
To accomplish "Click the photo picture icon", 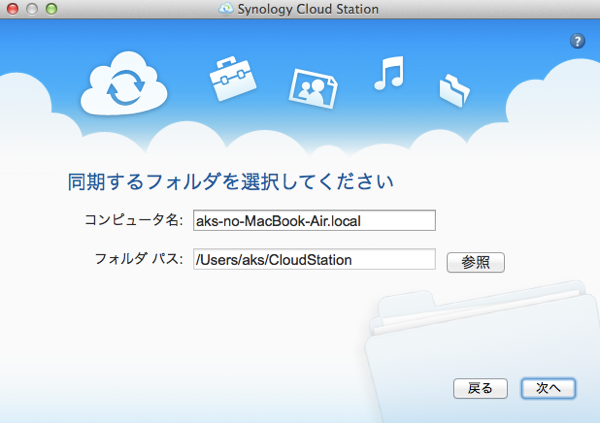I will click(x=313, y=89).
